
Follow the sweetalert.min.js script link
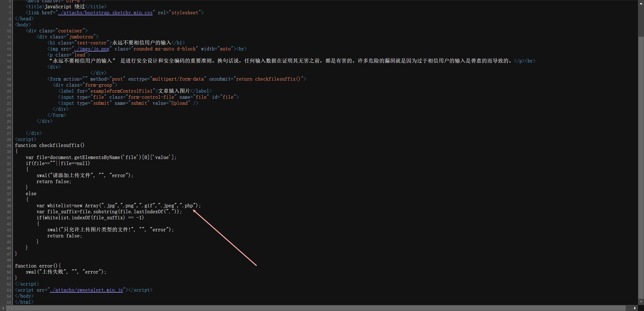[x=86, y=290]
